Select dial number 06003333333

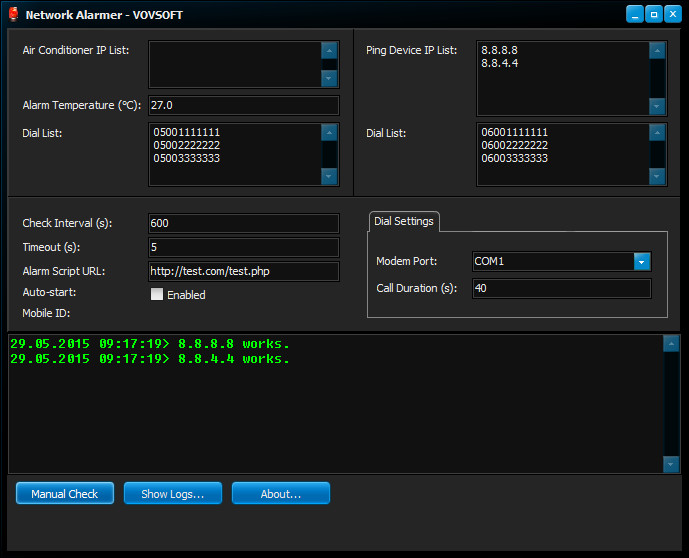point(514,158)
